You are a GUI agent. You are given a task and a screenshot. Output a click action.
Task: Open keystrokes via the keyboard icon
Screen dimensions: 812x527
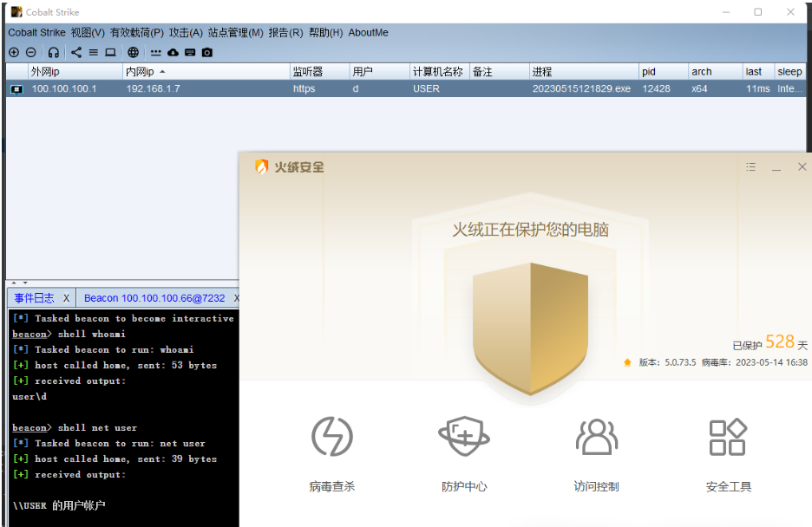click(190, 52)
